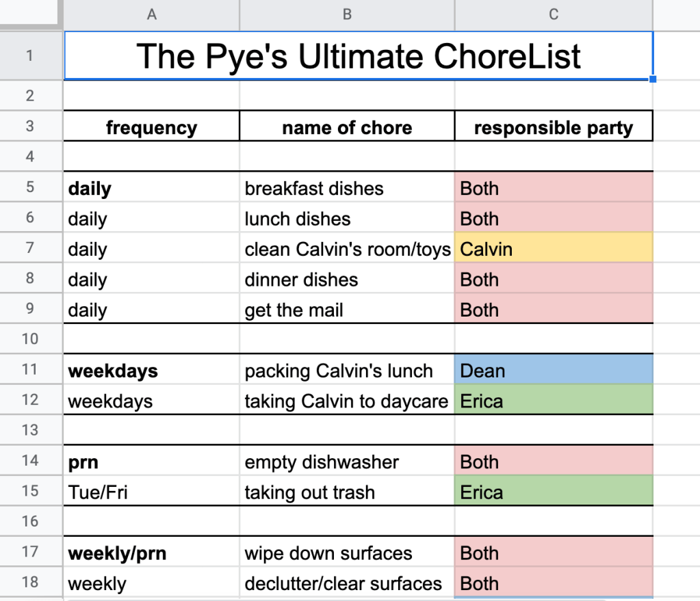The image size is (700, 601).
Task: Select column C header
Action: [554, 14]
